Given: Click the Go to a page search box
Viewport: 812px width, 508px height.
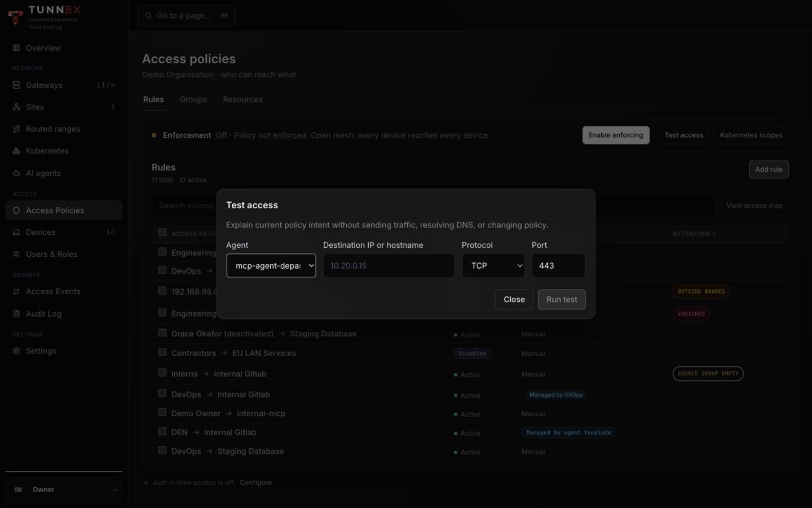Looking at the screenshot, I should (187, 16).
